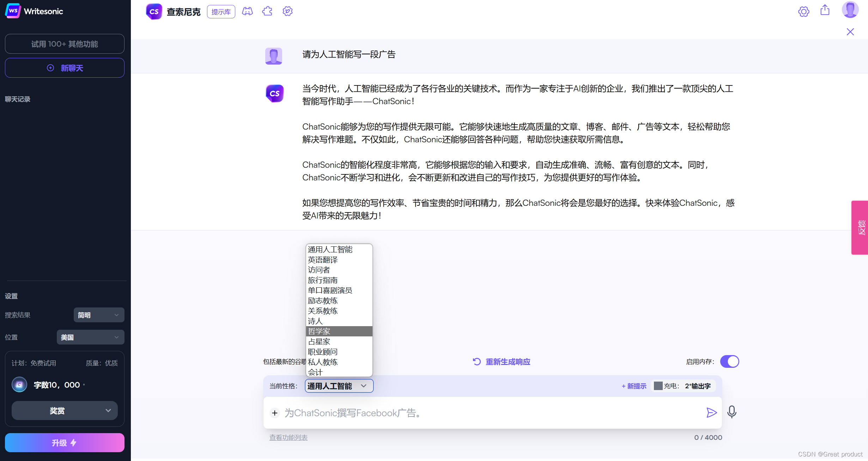
Task: Click the 试用 100+ 其他功能 button
Action: coord(65,44)
